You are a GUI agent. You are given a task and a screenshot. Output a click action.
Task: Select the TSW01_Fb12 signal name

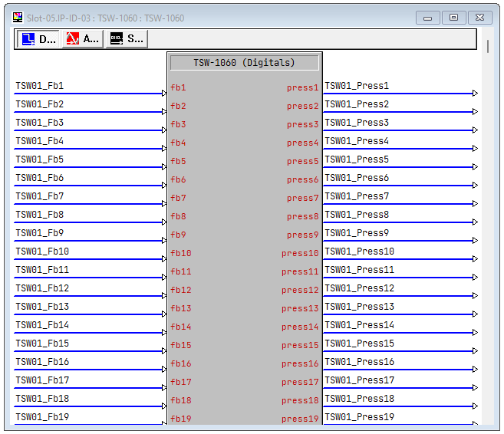pos(42,289)
